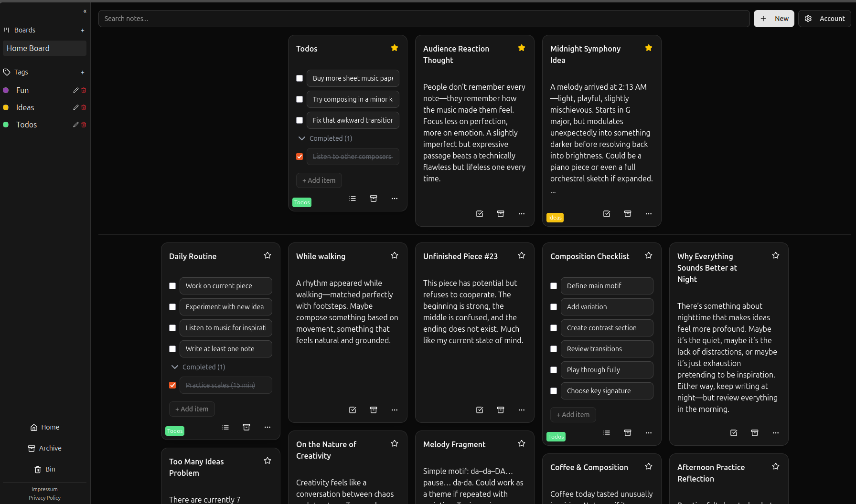
Task: Filter notes by the Todos tag
Action: [26, 125]
